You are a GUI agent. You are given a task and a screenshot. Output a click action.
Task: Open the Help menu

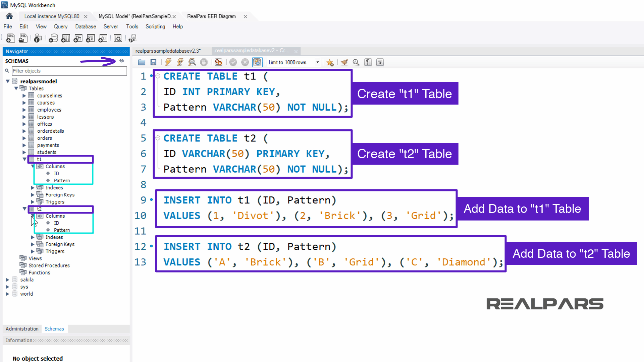pyautogui.click(x=178, y=26)
